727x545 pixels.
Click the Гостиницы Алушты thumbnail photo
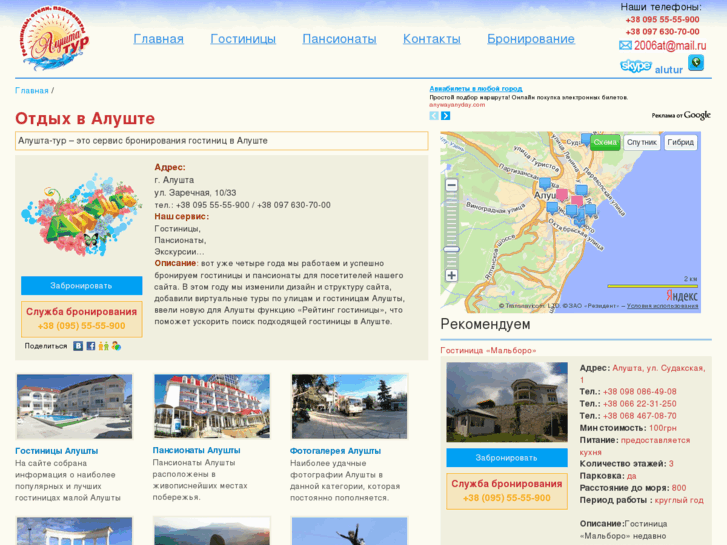(x=75, y=407)
